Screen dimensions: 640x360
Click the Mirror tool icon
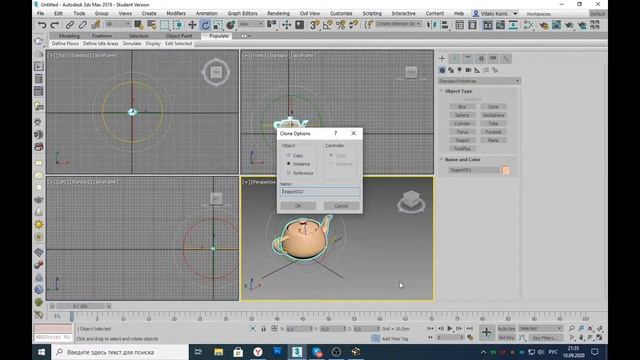431,25
